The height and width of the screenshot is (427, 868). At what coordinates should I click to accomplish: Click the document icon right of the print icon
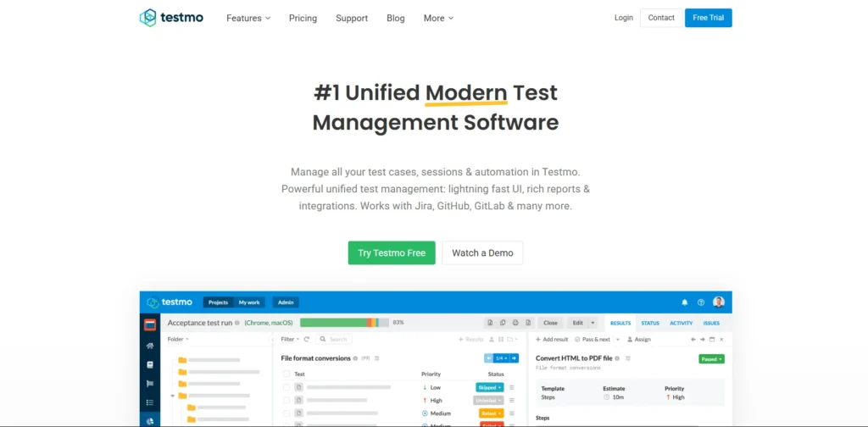pos(528,323)
